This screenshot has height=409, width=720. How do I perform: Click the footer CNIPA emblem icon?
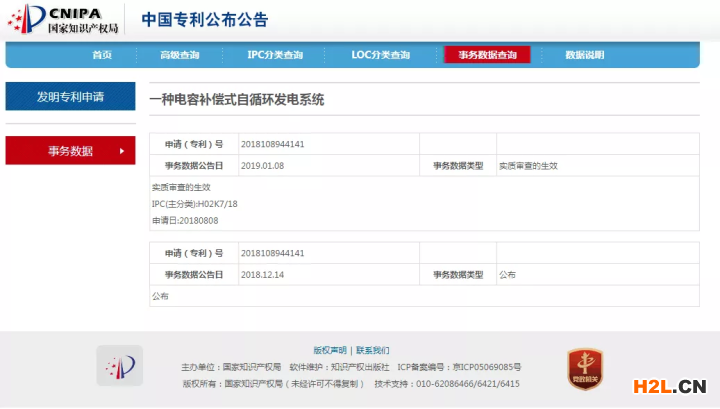click(x=119, y=366)
